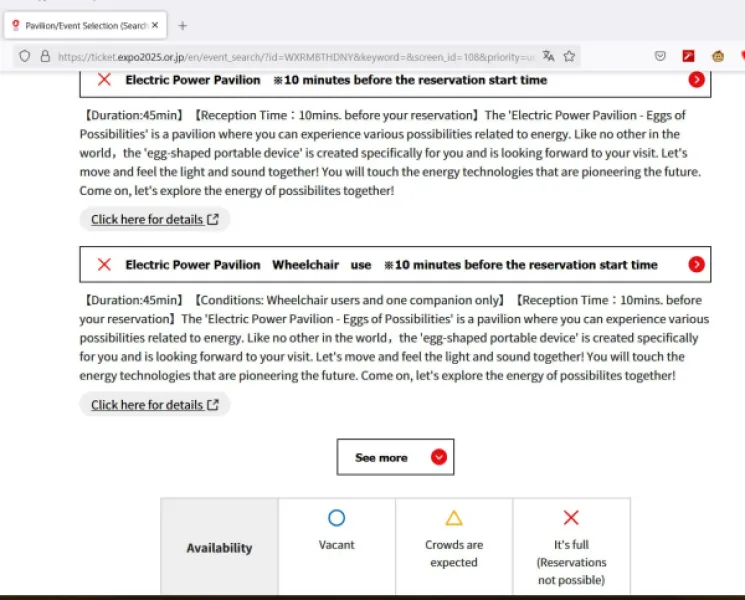
Task: Open Electric Power Pavilion red arrow
Action: (x=696, y=79)
